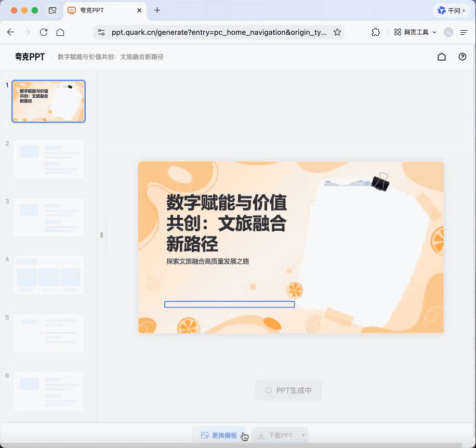476x448 pixels.
Task: Bookmark page with the star icon
Action: click(337, 32)
